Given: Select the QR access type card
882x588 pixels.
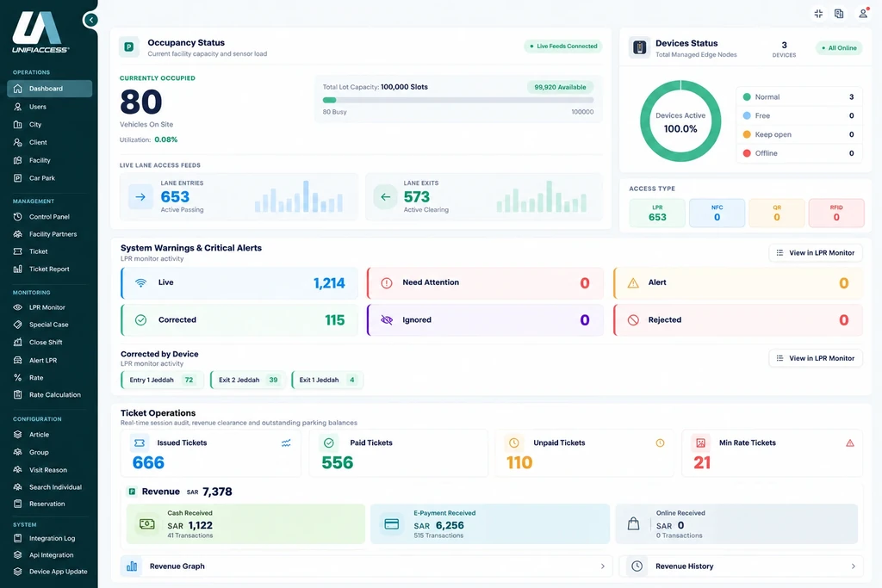Looking at the screenshot, I should pos(777,213).
